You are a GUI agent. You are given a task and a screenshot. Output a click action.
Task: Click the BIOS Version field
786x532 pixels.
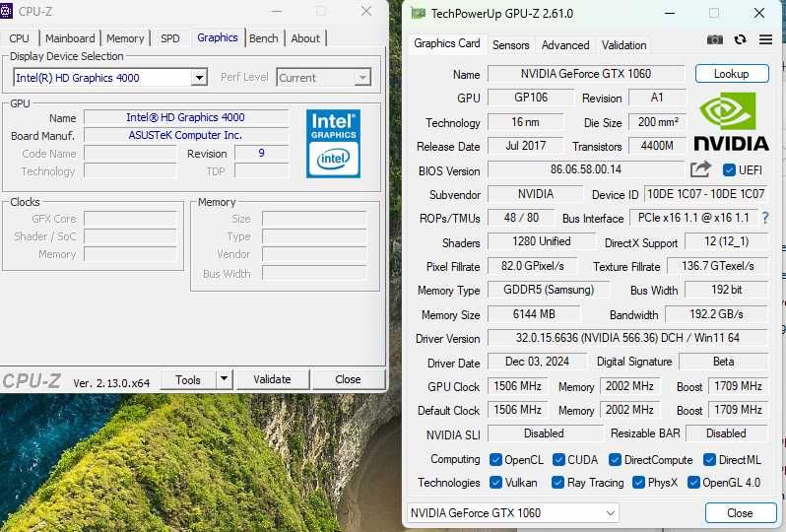tap(586, 169)
